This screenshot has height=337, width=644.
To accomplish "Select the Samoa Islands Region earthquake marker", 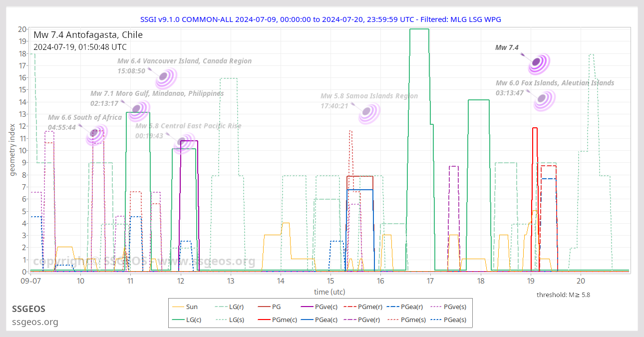I will (368, 113).
